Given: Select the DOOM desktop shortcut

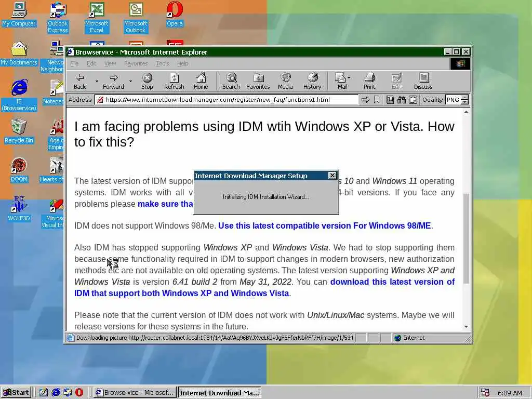Looking at the screenshot, I should tap(19, 170).
